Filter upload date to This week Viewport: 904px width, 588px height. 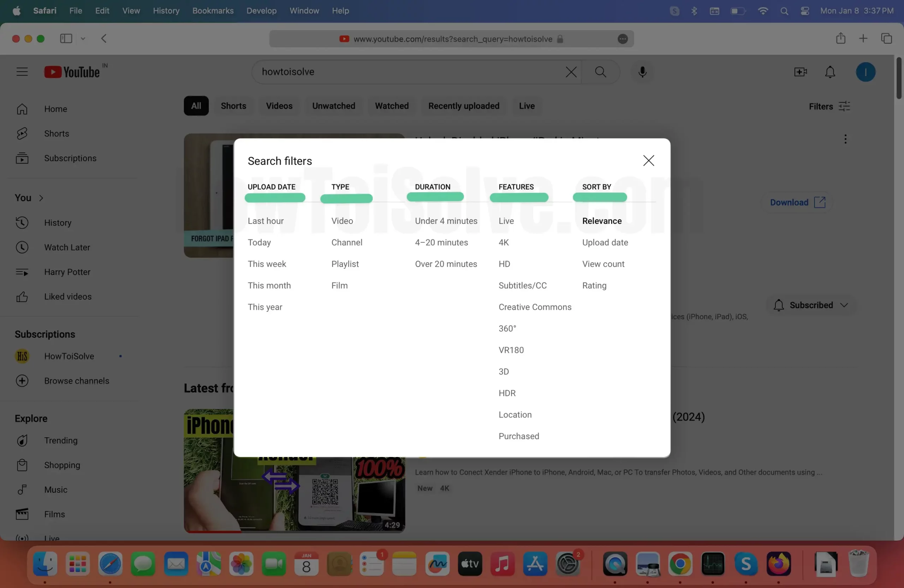pos(267,264)
